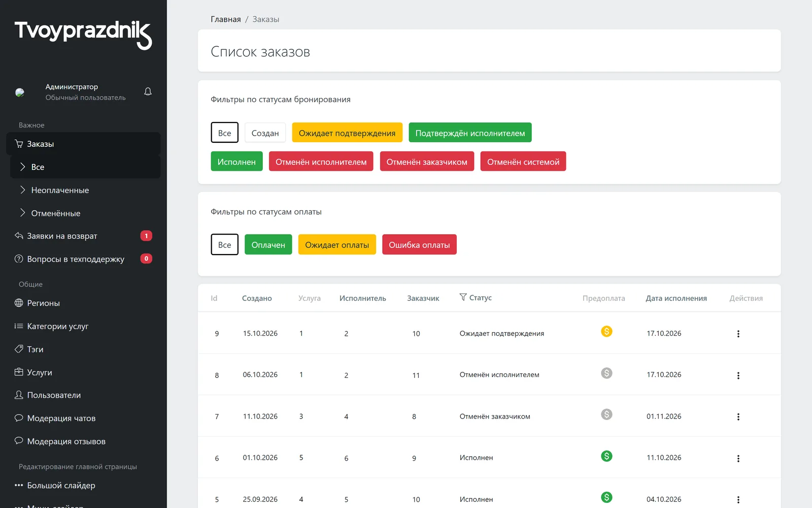Open the Категории услуг list icon
Screen dimensions: 812x508
point(19,326)
